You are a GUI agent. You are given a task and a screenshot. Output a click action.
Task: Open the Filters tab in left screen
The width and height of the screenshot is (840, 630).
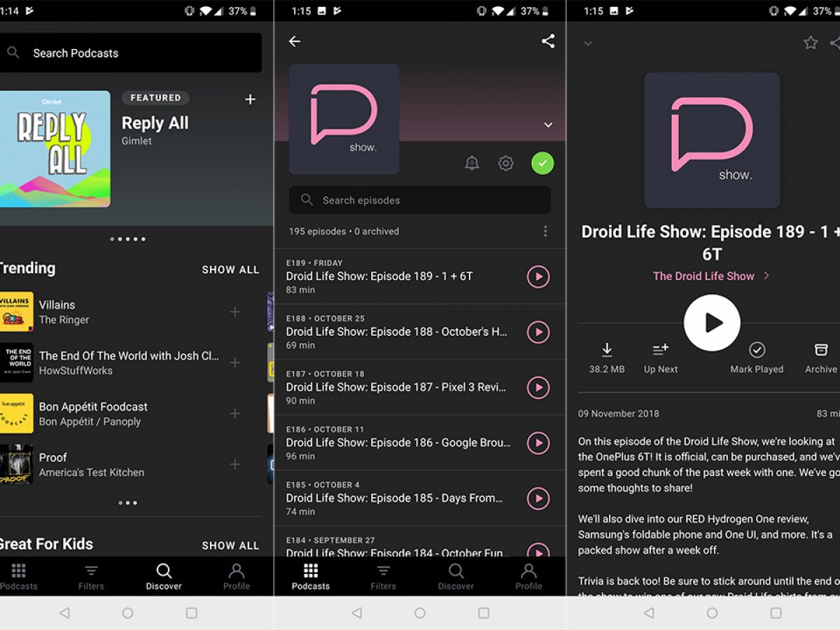91,577
